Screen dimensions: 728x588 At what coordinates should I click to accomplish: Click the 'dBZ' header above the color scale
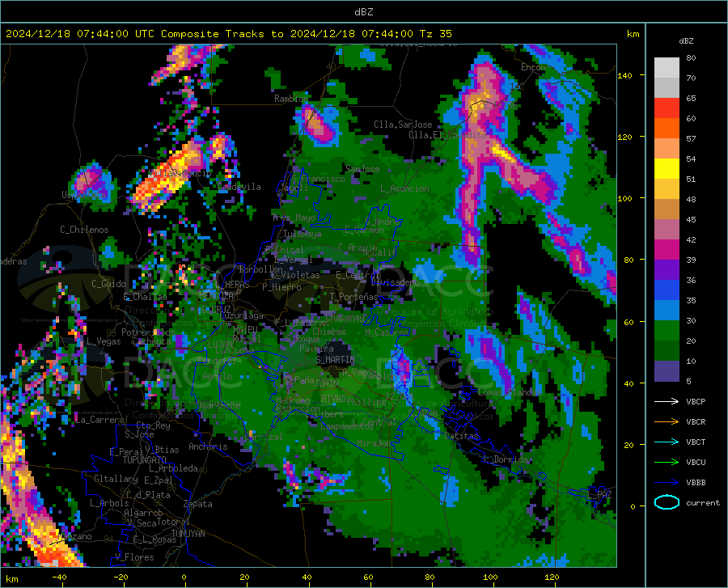point(686,40)
